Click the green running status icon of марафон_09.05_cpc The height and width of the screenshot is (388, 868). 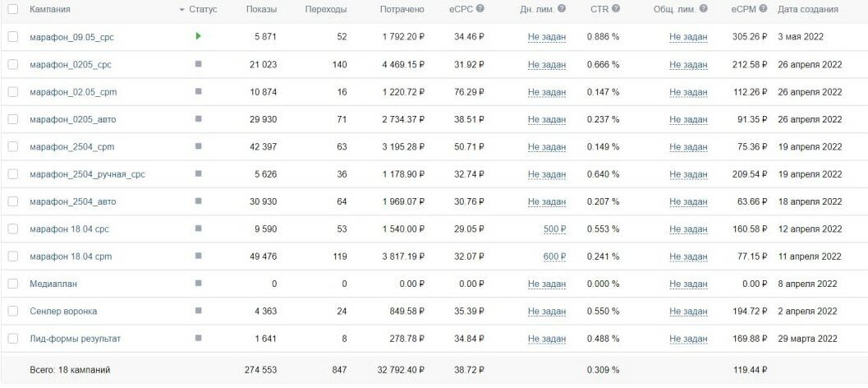coord(198,37)
